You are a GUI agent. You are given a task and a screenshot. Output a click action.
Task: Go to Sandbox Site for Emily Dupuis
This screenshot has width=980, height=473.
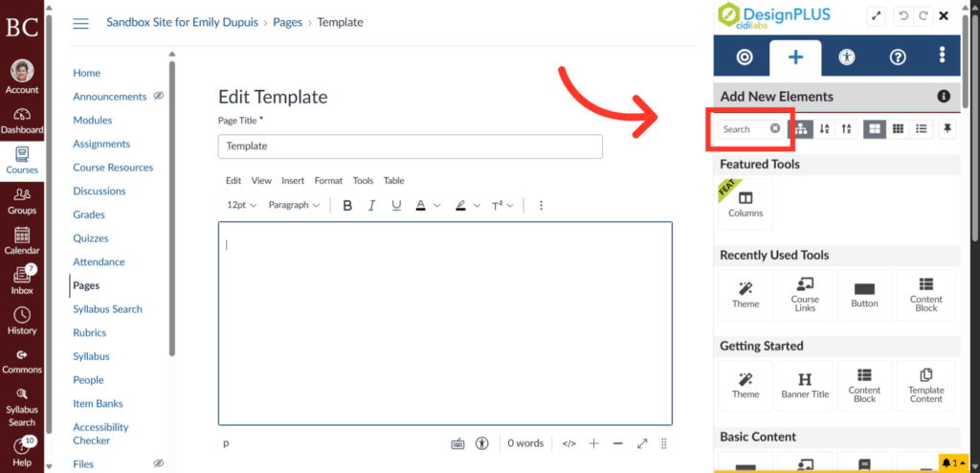(x=181, y=23)
